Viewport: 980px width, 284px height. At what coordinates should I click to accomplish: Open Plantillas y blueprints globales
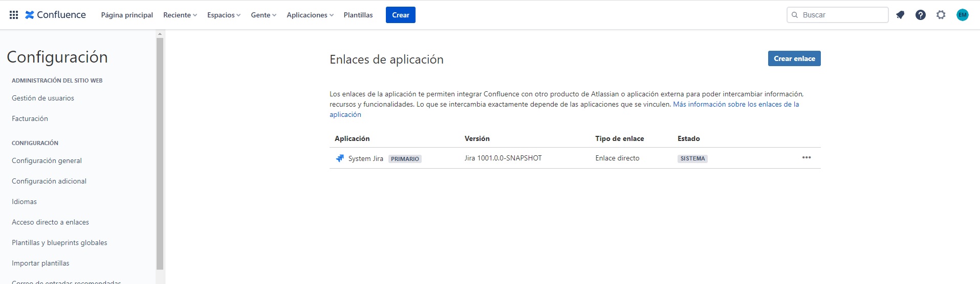click(59, 242)
